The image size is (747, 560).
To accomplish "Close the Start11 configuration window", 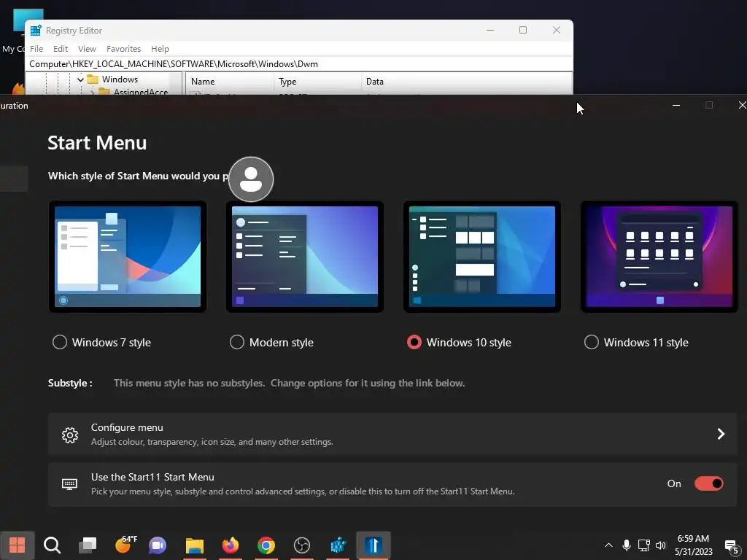I will click(x=742, y=105).
